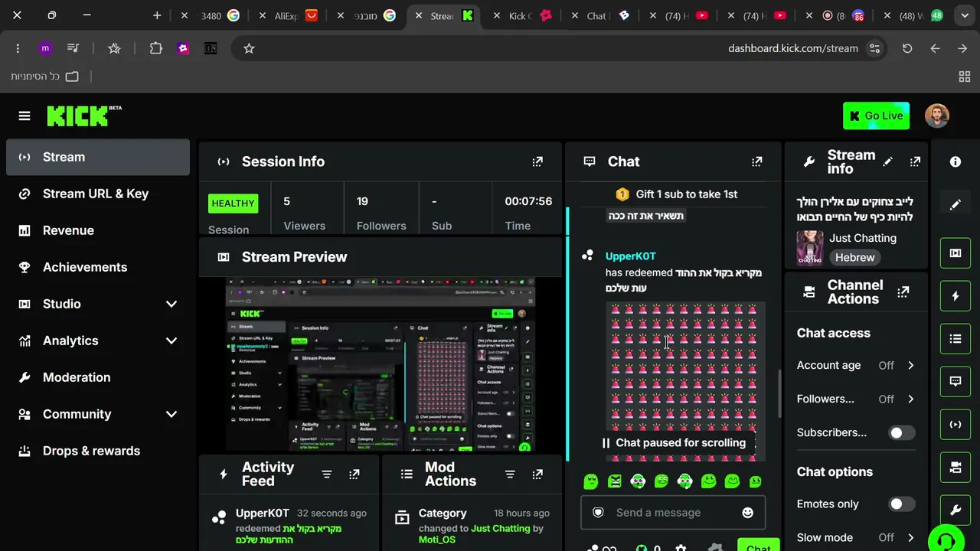Toggle Chat panel icon in right toolbar
Screen dimensions: 980x551
pyautogui.click(x=955, y=381)
